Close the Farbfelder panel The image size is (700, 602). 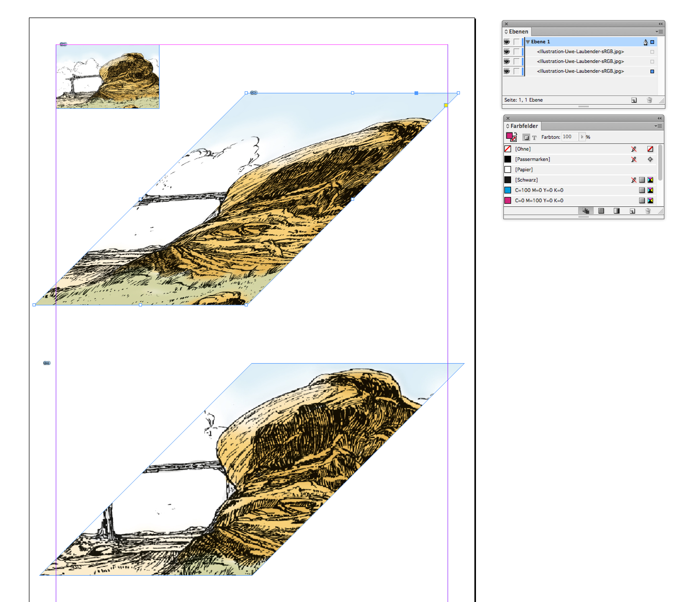508,118
